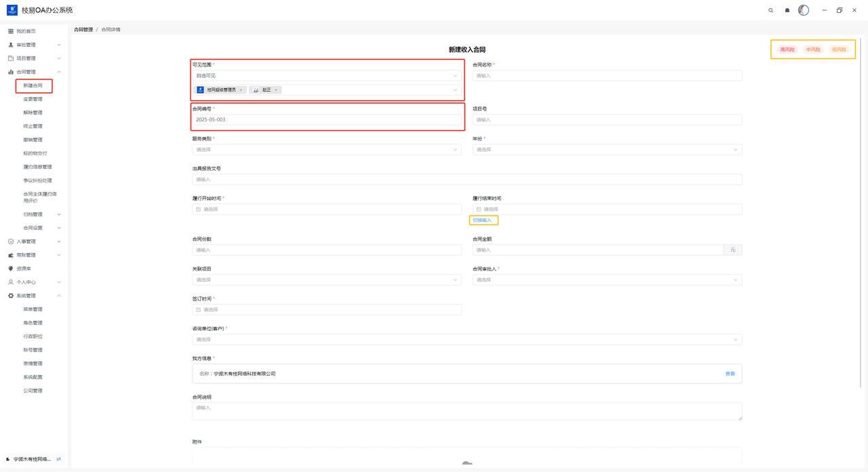868x472 pixels.
Task: Open the 年份 dropdown
Action: pos(607,150)
